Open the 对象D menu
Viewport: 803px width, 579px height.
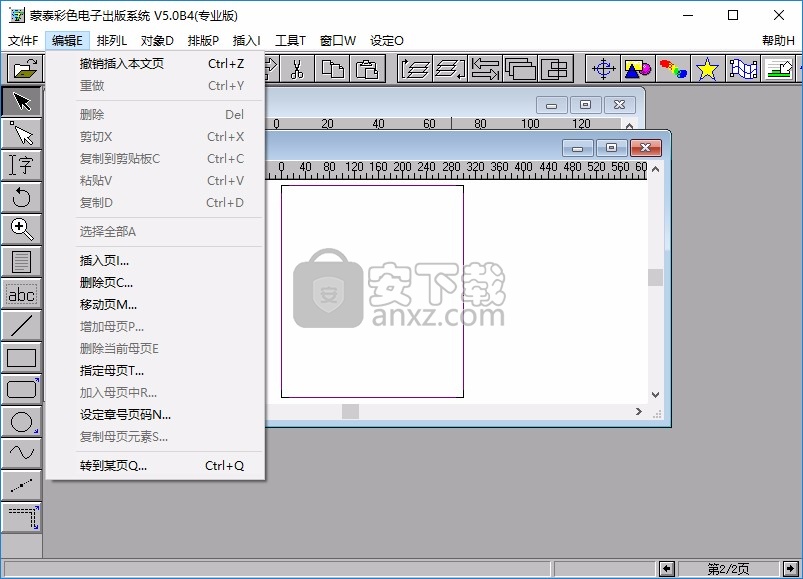(x=157, y=40)
